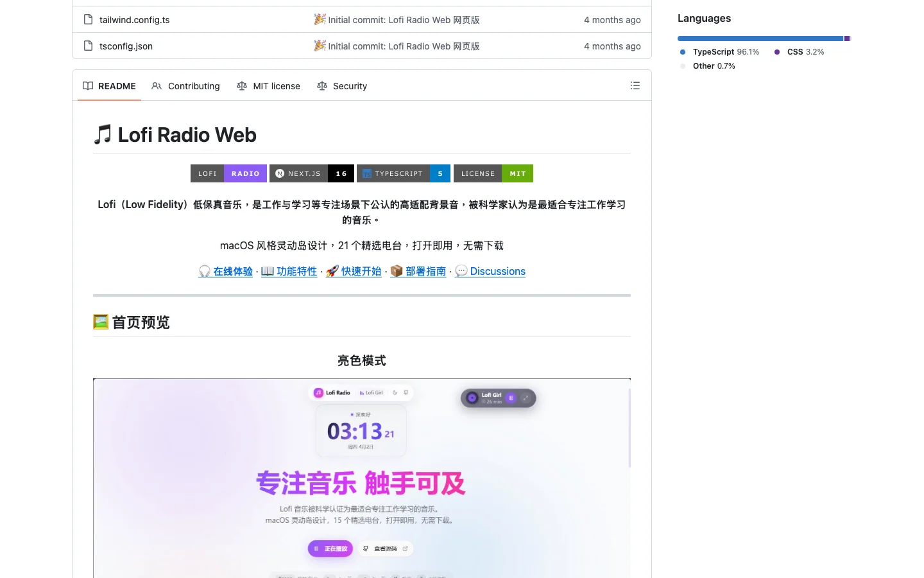
Task: Open the 部署指南 link
Action: [x=418, y=271]
